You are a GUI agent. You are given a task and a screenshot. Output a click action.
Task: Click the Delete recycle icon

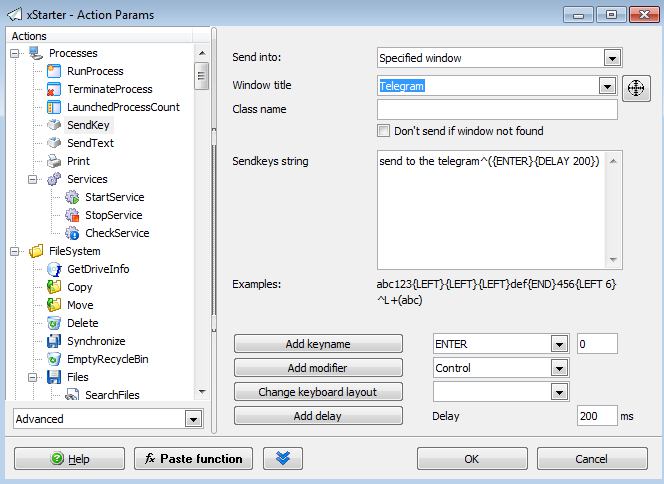tap(54, 323)
